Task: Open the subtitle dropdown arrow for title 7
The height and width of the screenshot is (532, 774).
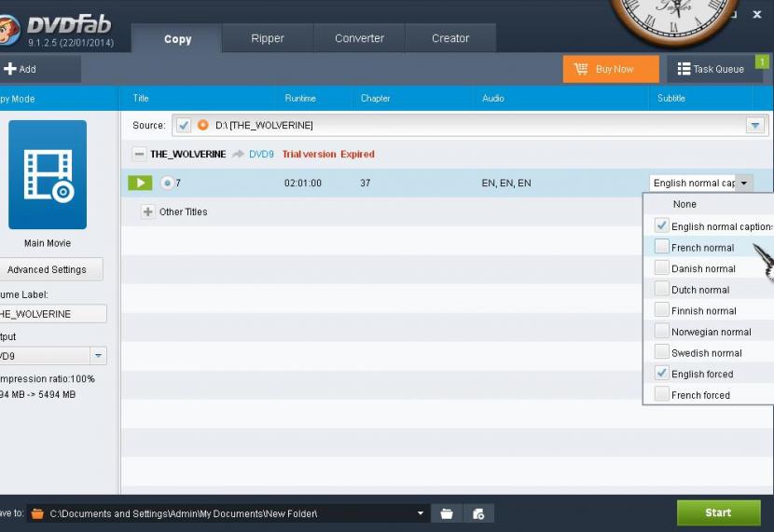Action: 744,183
